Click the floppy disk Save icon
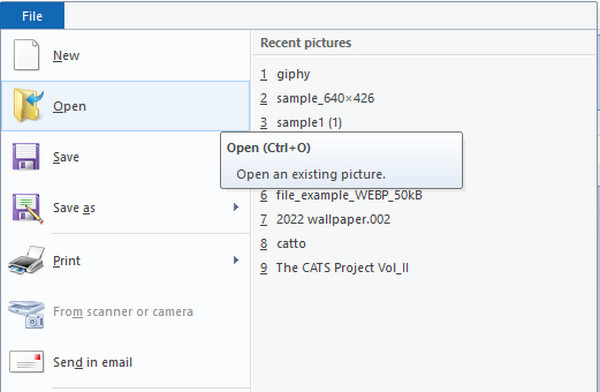The width and height of the screenshot is (600, 392). pyautogui.click(x=26, y=157)
